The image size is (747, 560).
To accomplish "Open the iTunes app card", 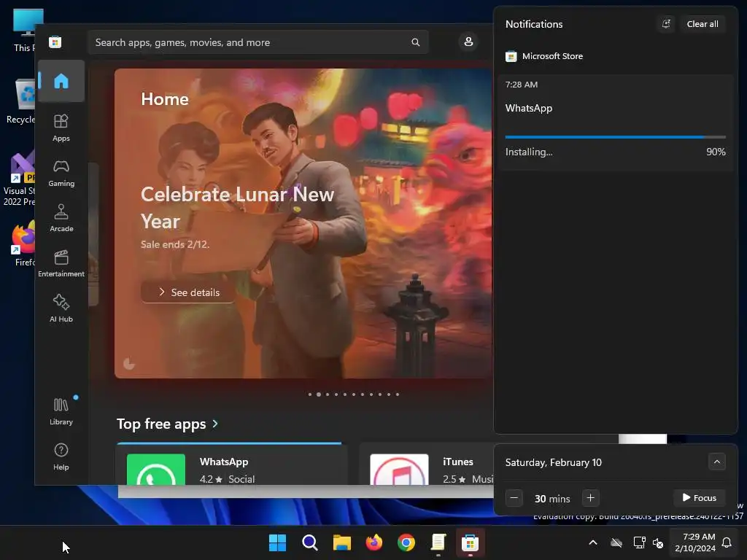I will (427, 464).
